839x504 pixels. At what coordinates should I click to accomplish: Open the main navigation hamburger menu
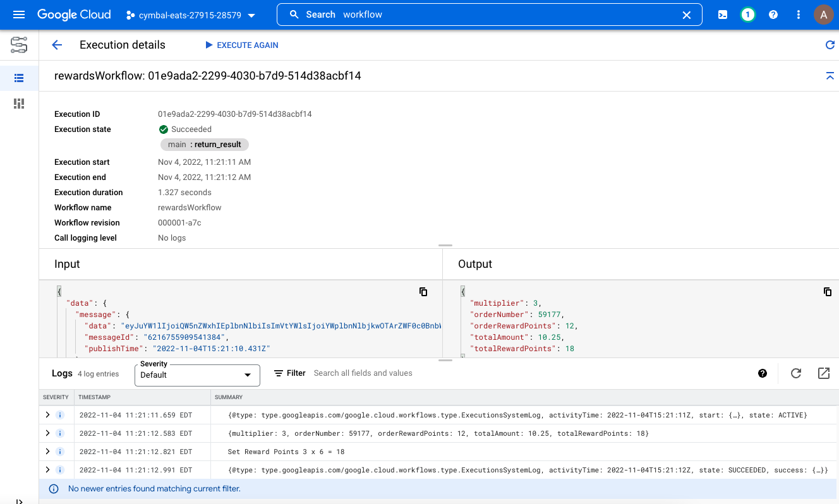point(19,15)
